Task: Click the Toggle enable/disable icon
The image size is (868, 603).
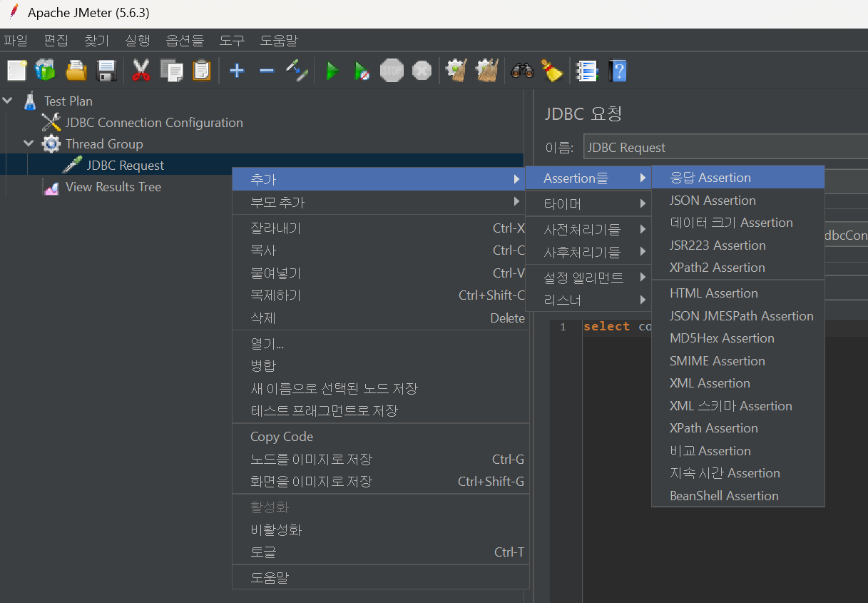Action: pos(297,70)
